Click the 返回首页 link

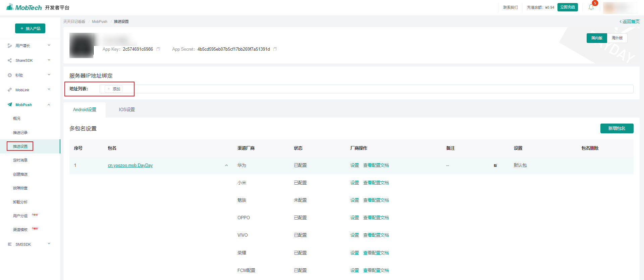[630, 21]
